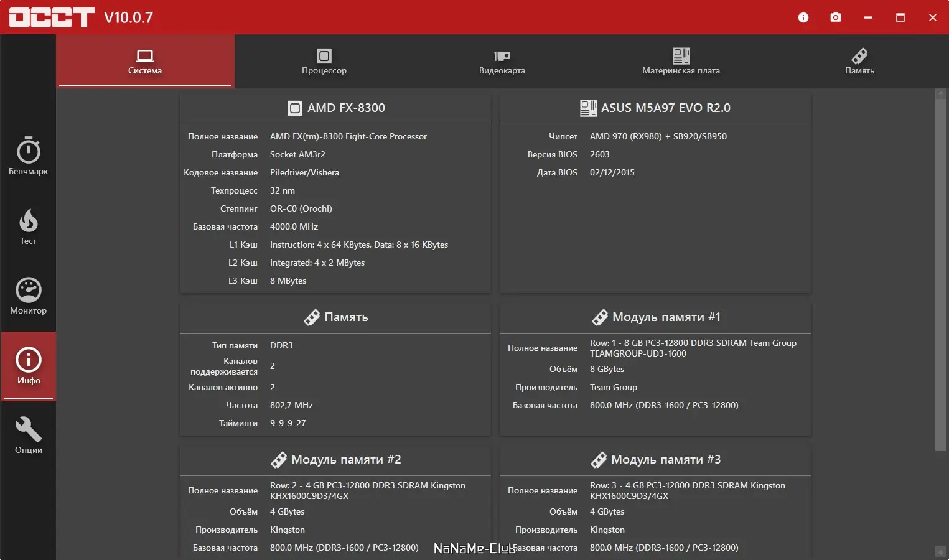The image size is (949, 560).
Task: Click the 'Row: 2 - 4 GB' Kingston module name
Action: click(x=368, y=491)
